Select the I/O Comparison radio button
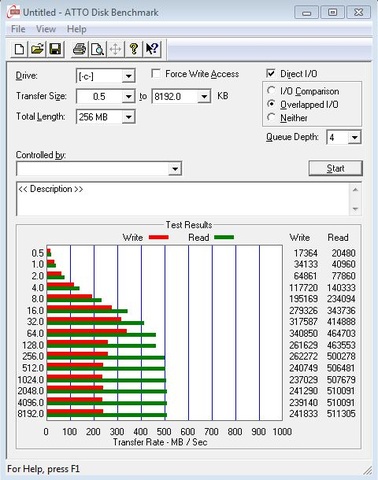Image resolution: width=378 pixels, height=480 pixels. coord(271,91)
